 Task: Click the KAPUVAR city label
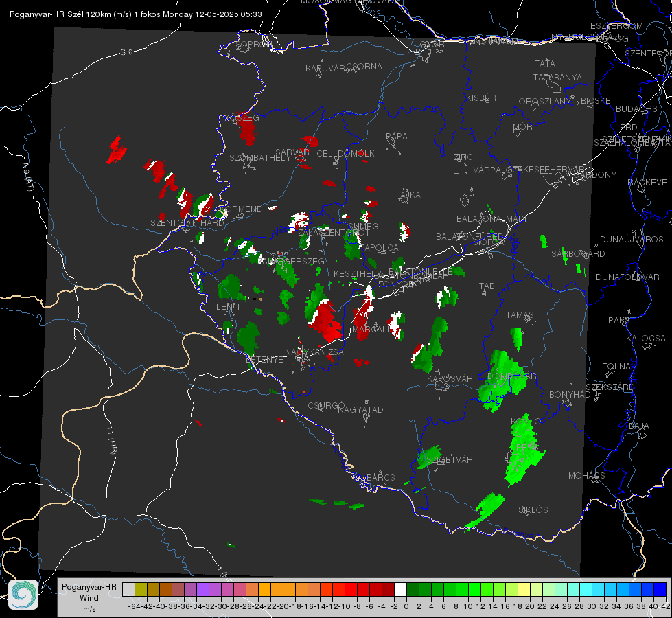325,69
